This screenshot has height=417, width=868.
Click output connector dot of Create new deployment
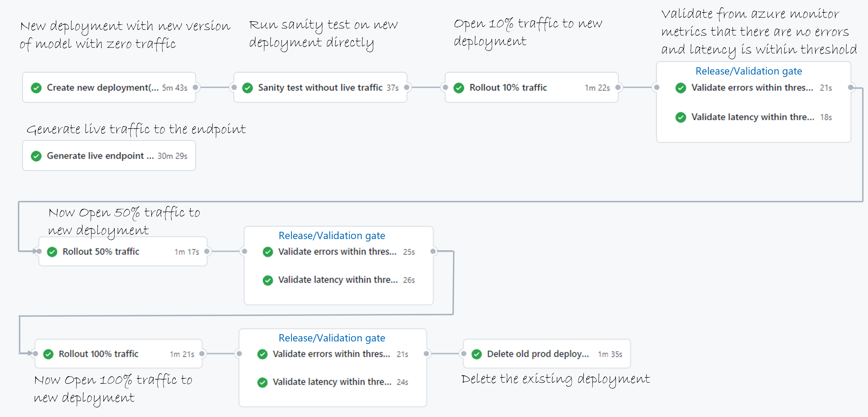(x=195, y=87)
